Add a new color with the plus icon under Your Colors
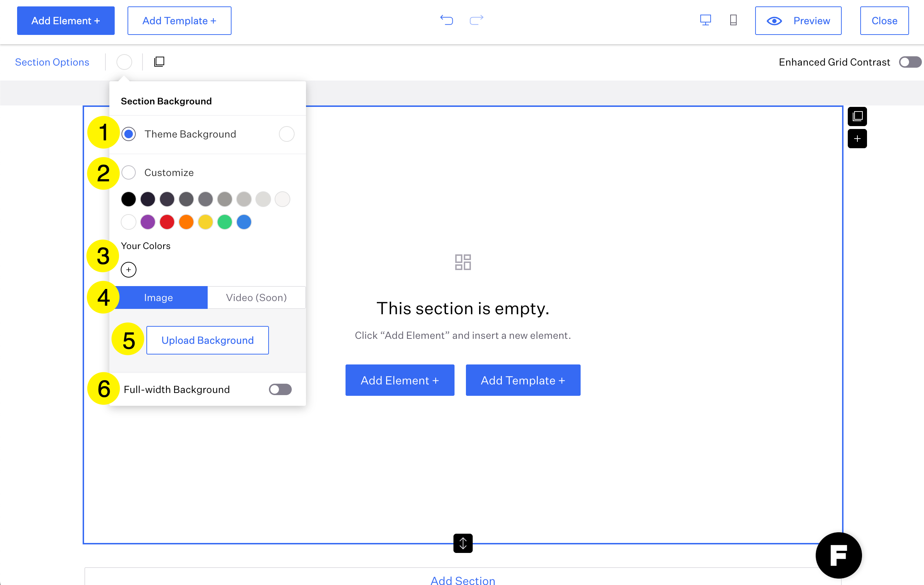The height and width of the screenshot is (585, 924). point(129,269)
